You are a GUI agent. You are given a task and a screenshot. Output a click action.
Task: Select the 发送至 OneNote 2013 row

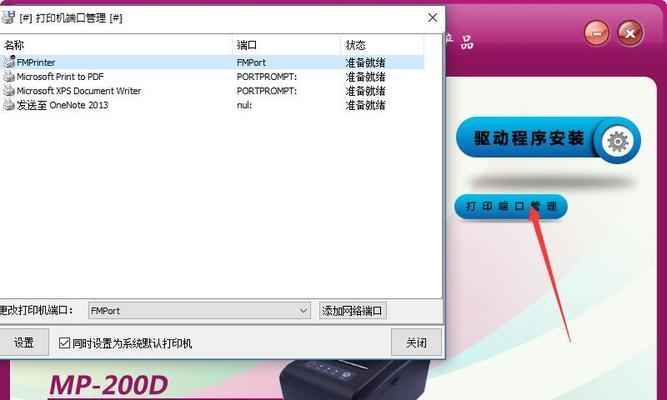coord(212,105)
